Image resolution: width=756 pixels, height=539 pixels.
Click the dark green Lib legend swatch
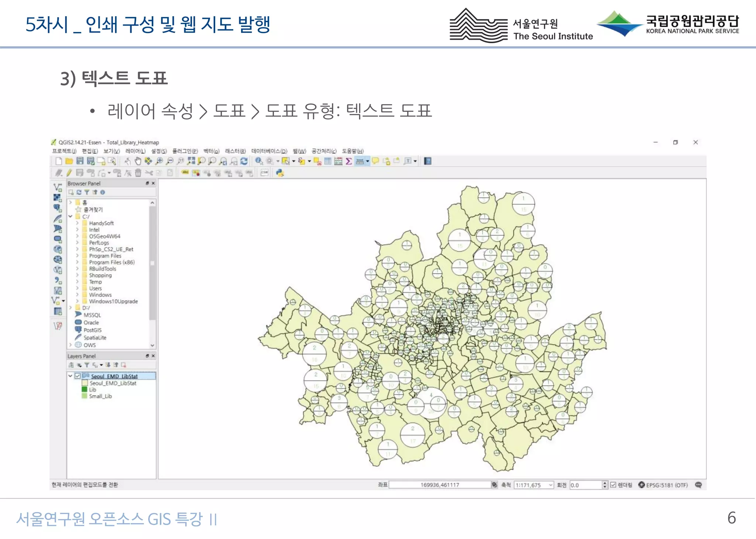[x=84, y=389]
